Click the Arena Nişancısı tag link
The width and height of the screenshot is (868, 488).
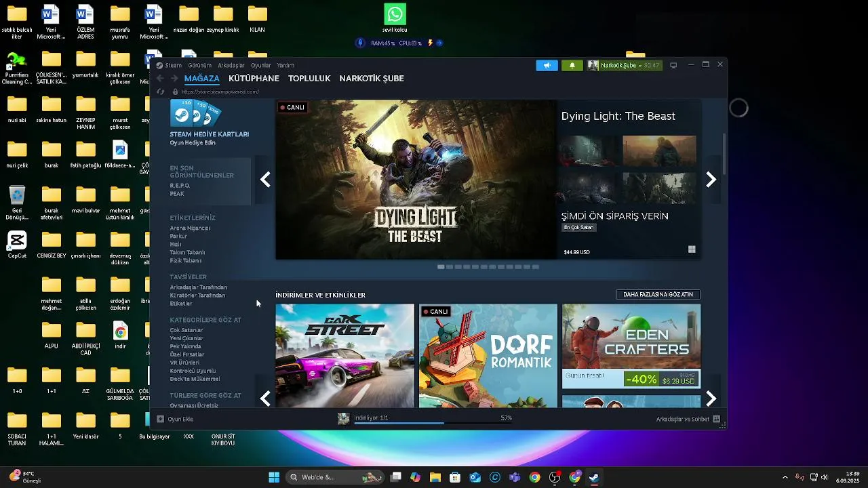click(190, 228)
